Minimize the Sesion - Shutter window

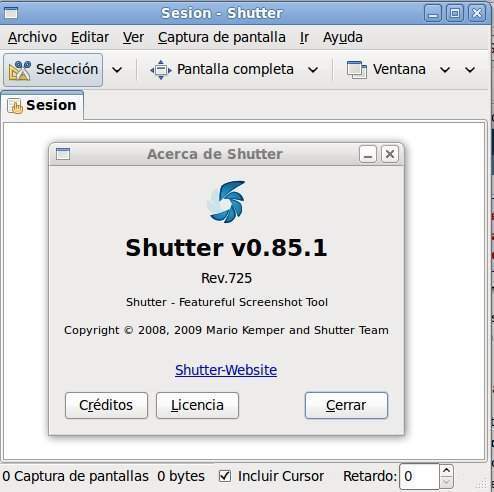433,13
